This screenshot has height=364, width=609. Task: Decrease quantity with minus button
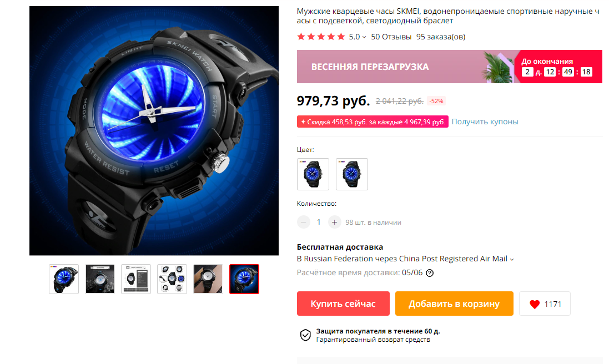(304, 222)
